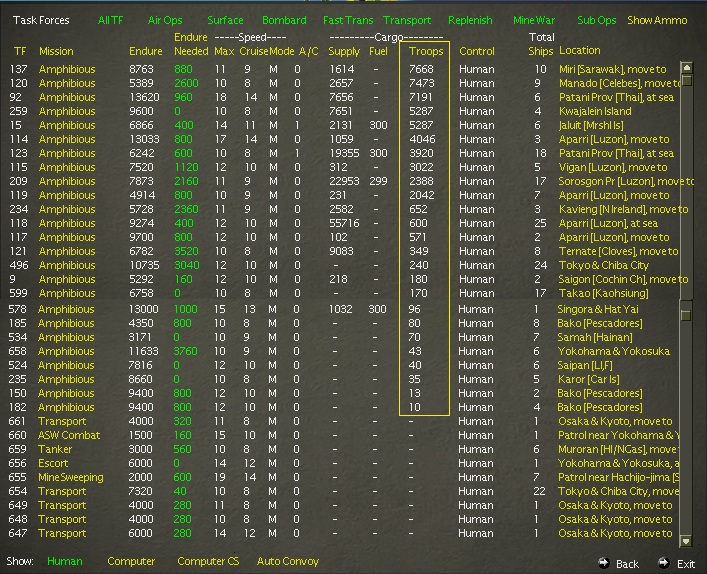707x574 pixels.
Task: Sort by Fuel column header
Action: (x=378, y=51)
